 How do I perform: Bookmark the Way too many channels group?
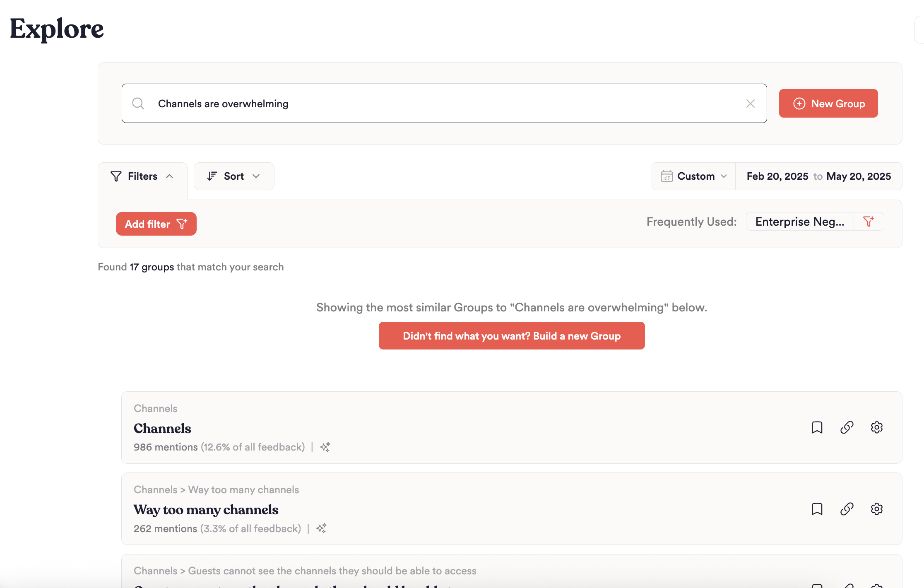click(817, 509)
